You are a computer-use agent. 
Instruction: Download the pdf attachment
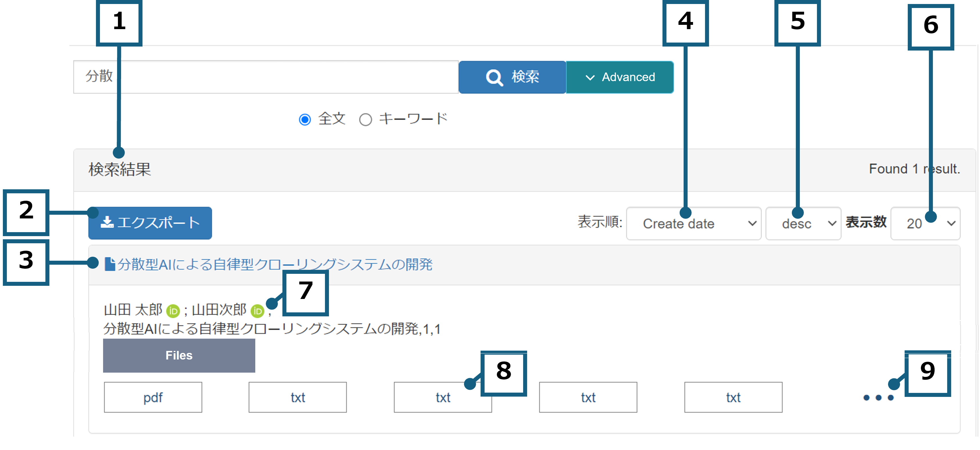pos(153,397)
